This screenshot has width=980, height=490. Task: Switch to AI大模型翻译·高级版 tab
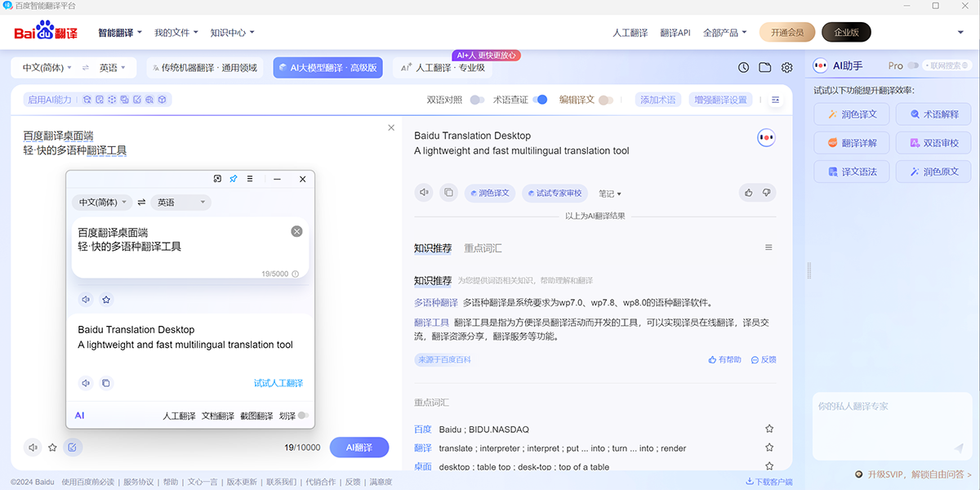327,67
